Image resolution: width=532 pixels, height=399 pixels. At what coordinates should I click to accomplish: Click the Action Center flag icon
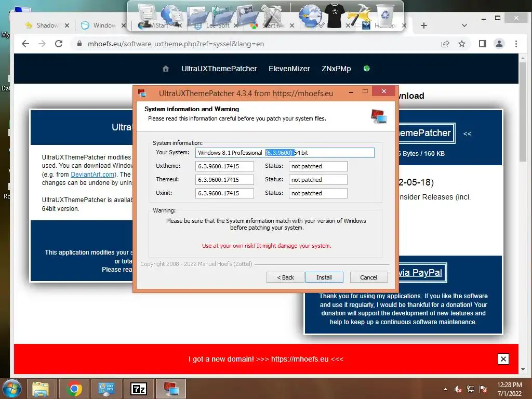483,389
